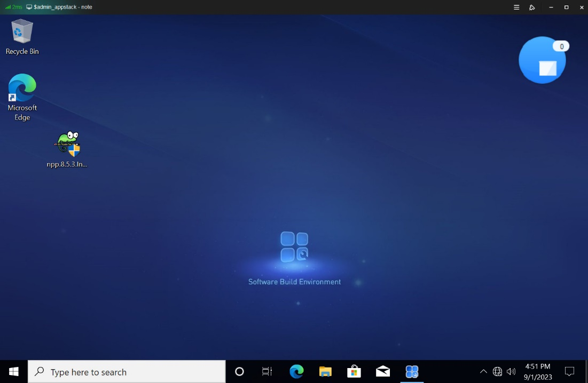Open network settings globe icon

coord(497,372)
